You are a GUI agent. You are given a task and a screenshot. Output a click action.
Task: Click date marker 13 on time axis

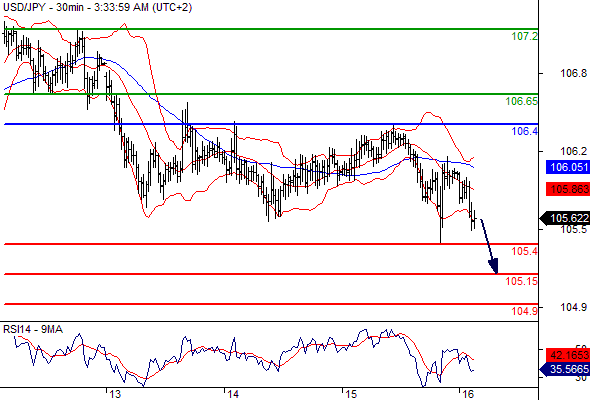click(x=115, y=394)
